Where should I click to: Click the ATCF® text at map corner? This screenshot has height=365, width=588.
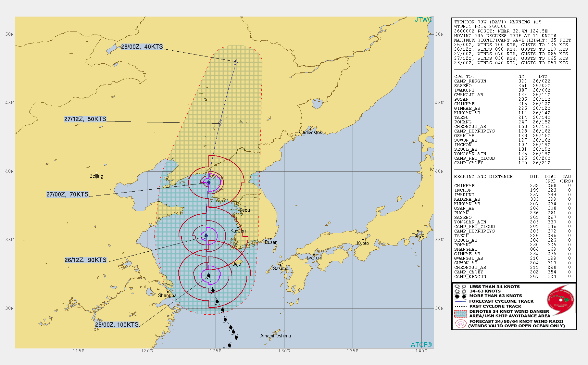(x=421, y=345)
